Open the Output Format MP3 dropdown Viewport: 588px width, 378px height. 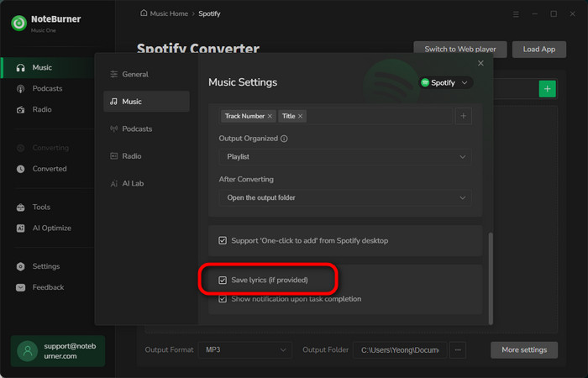245,350
